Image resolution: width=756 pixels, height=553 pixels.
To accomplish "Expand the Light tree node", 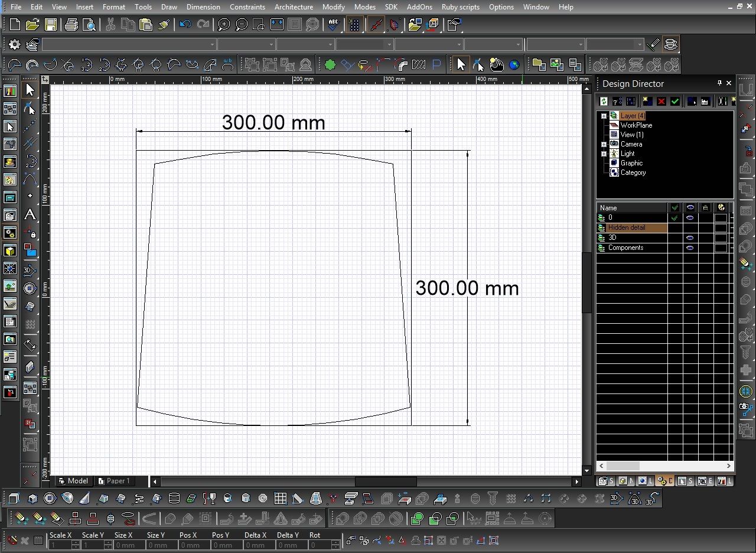I will point(604,154).
